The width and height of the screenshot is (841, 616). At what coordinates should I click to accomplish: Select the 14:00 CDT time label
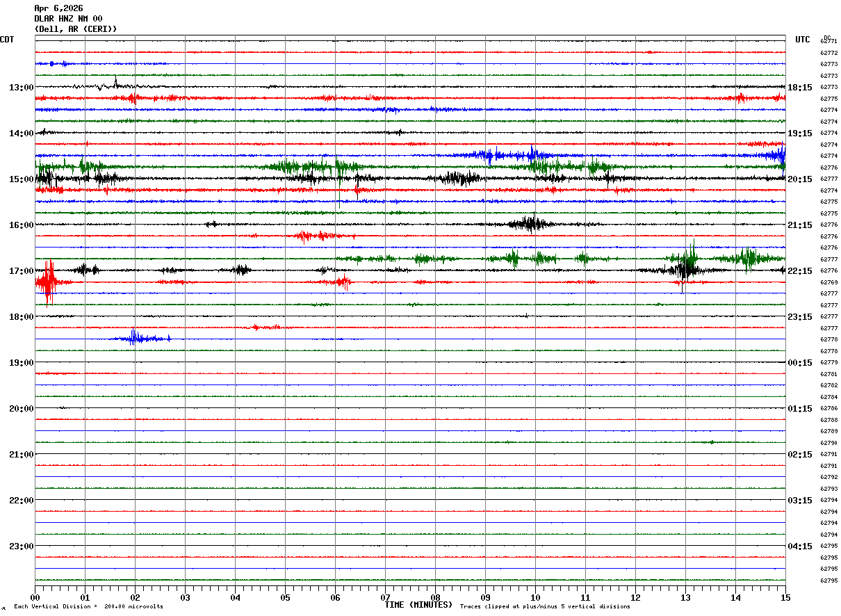point(22,133)
